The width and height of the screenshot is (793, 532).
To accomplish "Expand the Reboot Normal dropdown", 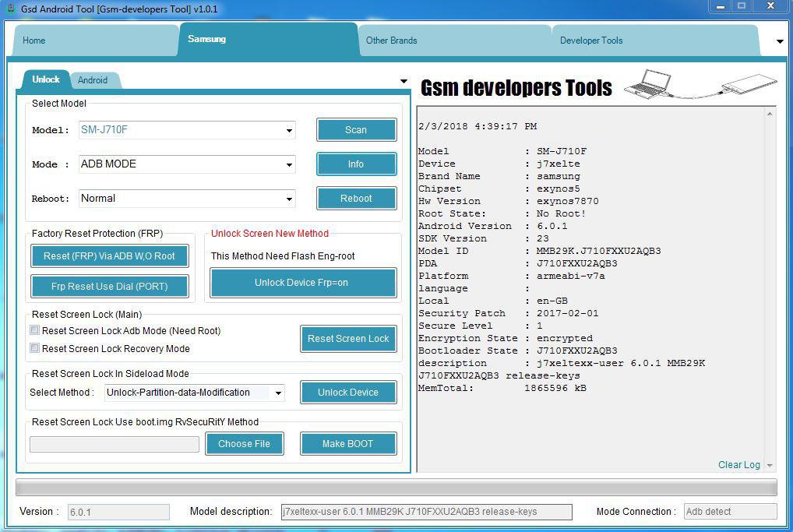I will 289,199.
